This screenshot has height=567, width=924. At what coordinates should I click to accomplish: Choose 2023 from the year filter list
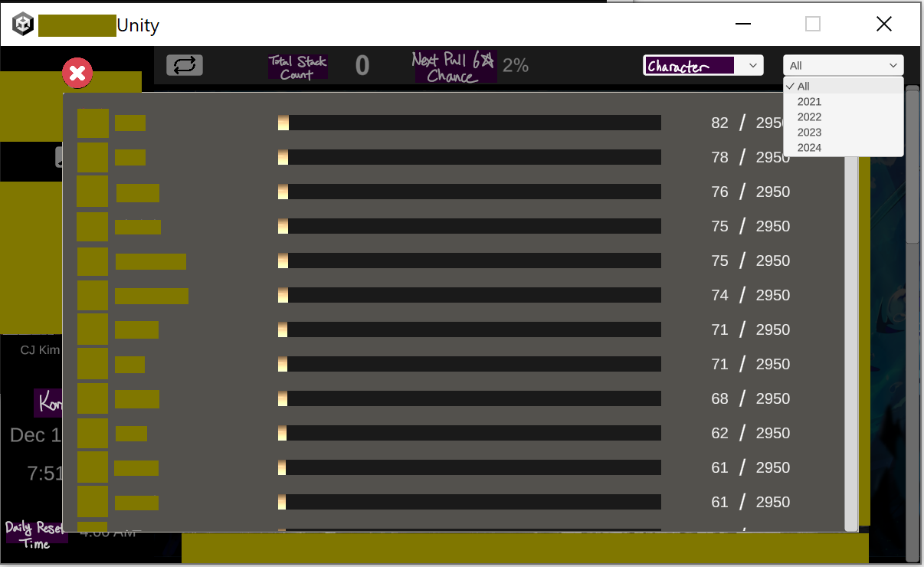[809, 133]
